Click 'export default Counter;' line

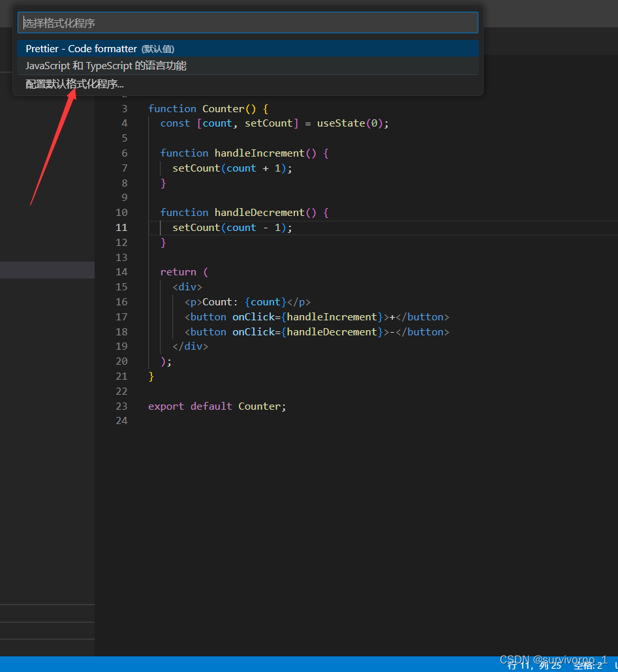pyautogui.click(x=217, y=406)
